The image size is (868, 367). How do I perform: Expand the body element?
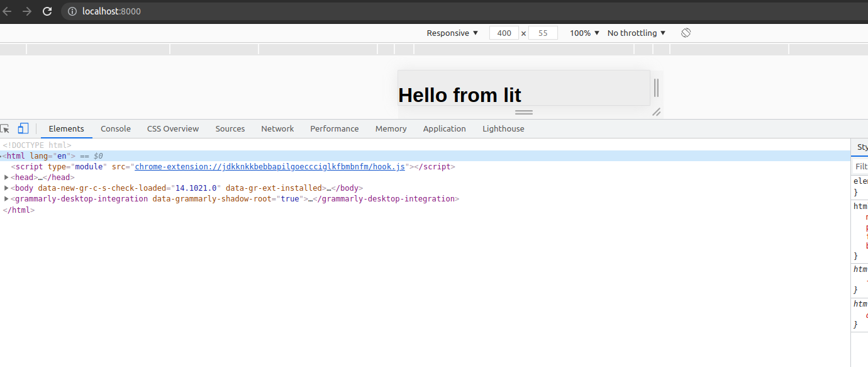click(x=7, y=188)
